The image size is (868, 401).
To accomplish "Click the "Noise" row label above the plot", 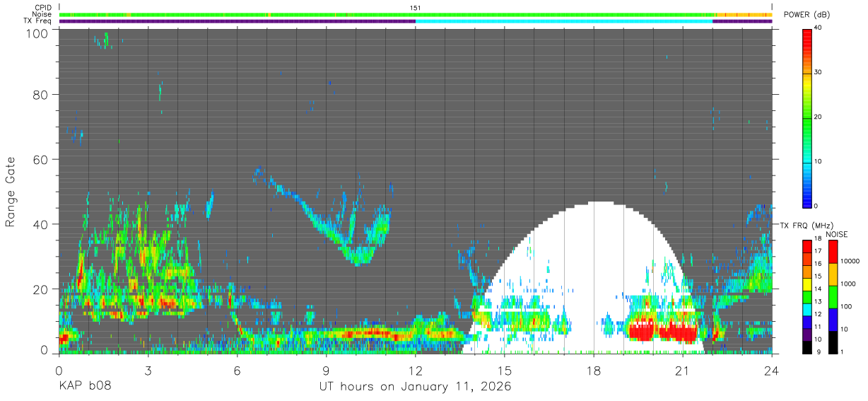I will [42, 14].
